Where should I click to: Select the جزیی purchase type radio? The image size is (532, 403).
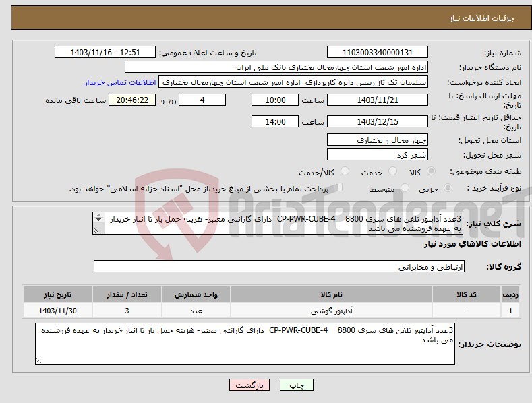[448, 188]
